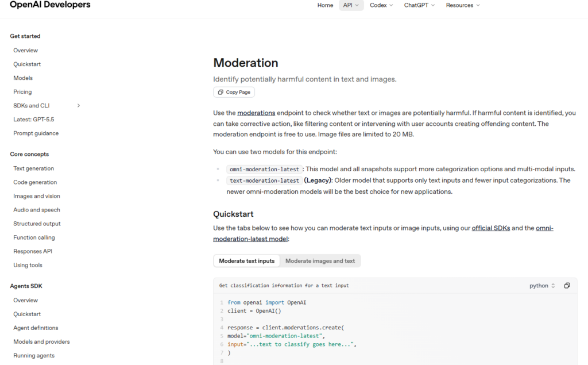Screen dimensions: 588x365
Task: Follow the moderations endpoint link
Action: coord(256,113)
